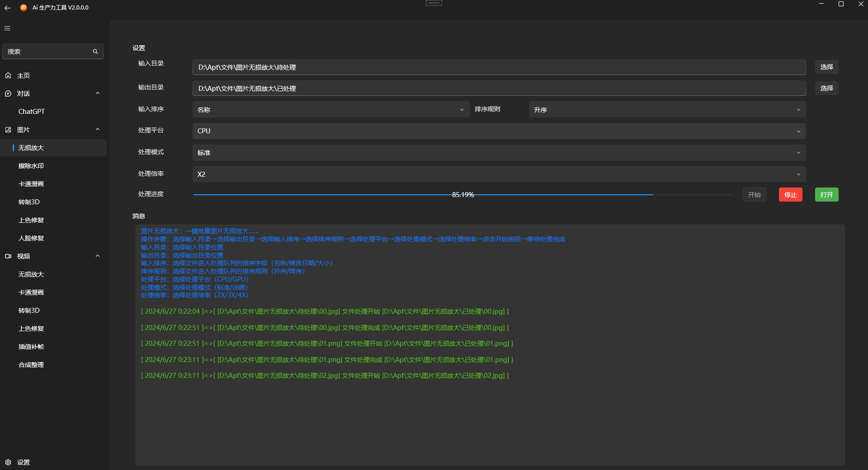Open 擦除水印 in the sidebar
Image resolution: width=868 pixels, height=470 pixels.
(x=53, y=166)
